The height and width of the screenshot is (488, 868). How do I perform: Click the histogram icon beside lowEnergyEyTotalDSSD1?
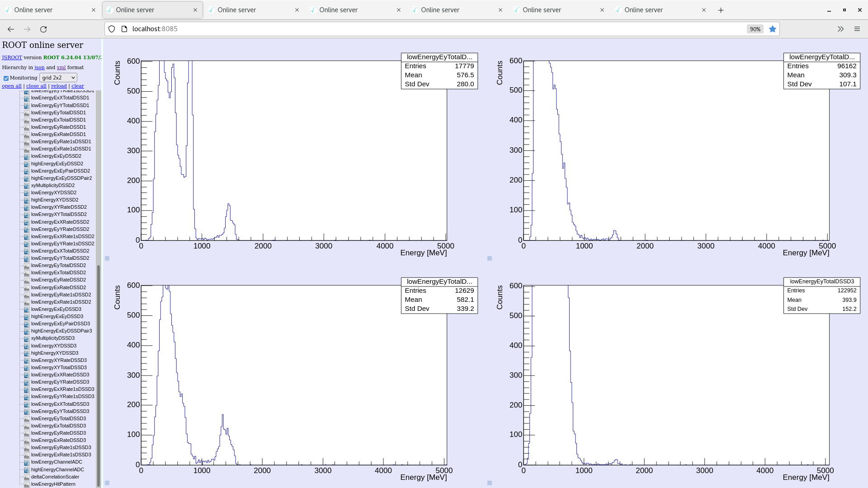[27, 113]
